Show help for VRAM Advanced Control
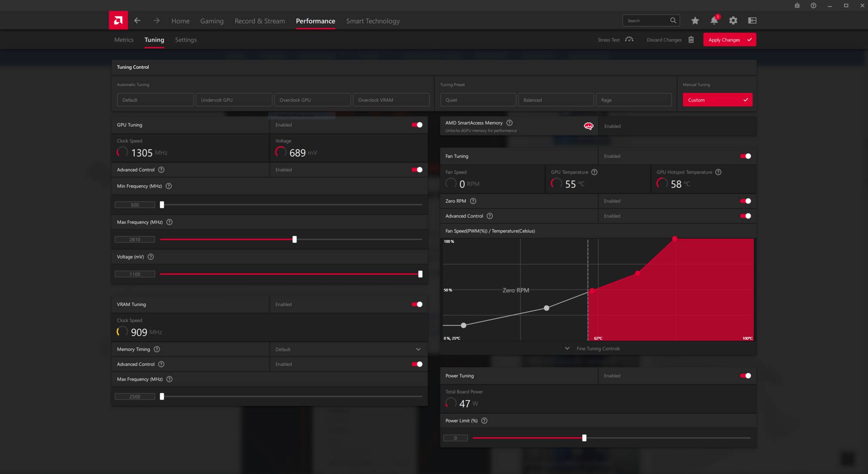868x474 pixels. click(x=161, y=364)
